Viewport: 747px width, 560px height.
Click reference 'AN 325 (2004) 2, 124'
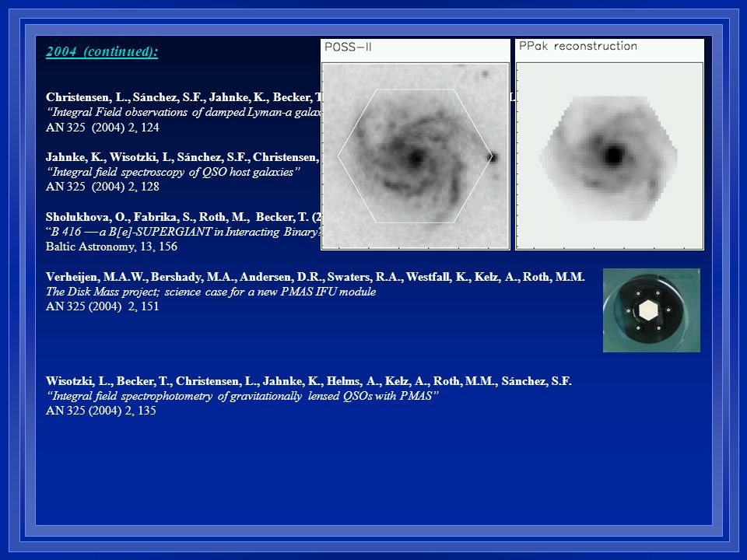(x=103, y=128)
